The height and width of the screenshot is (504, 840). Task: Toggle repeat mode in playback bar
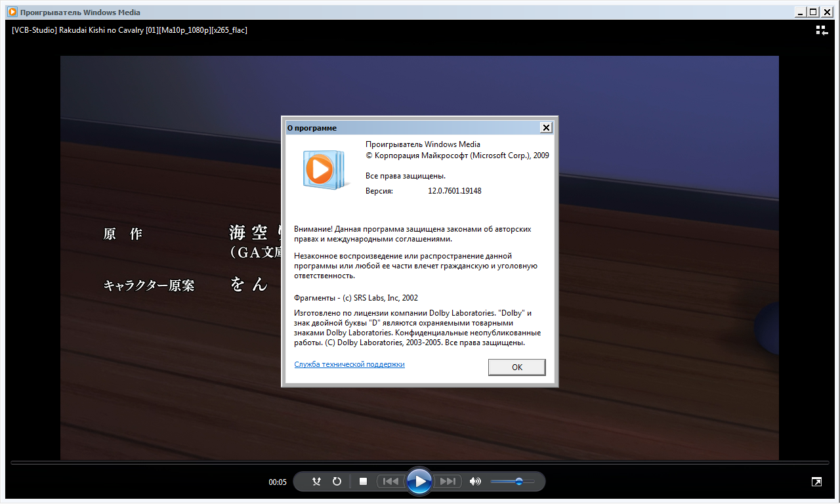(x=337, y=482)
